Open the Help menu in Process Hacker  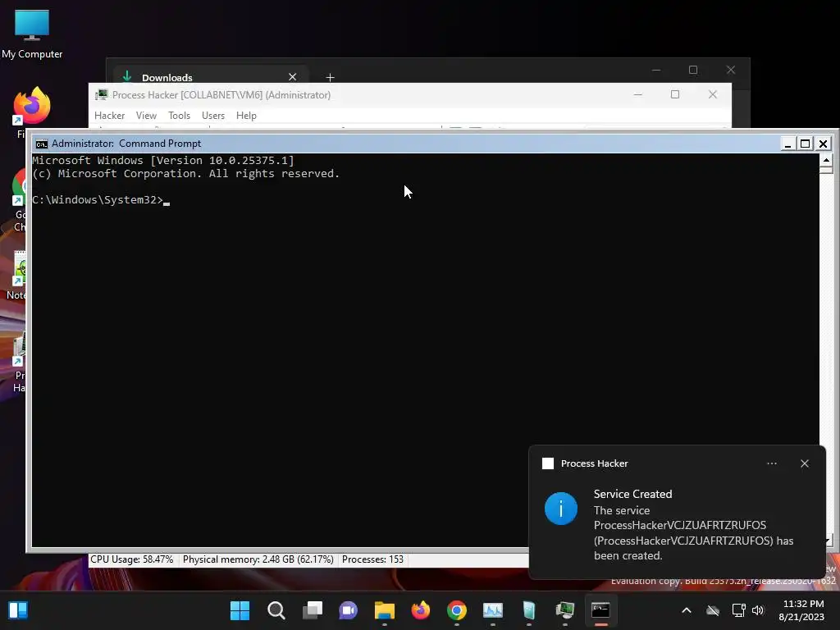tap(246, 115)
